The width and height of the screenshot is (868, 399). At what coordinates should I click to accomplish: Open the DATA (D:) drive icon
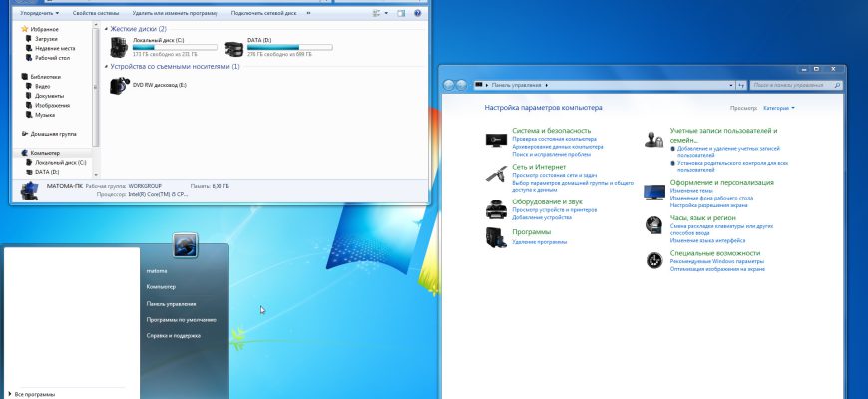[x=234, y=49]
